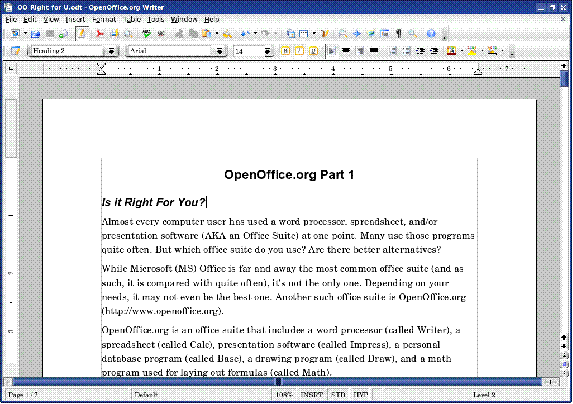Image resolution: width=573 pixels, height=404 pixels.
Task: Decrease the paragraph indent
Action: [421, 50]
